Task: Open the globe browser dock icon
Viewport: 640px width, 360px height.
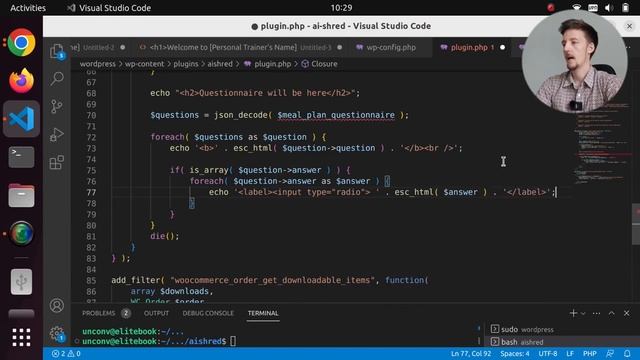Action: [21, 233]
